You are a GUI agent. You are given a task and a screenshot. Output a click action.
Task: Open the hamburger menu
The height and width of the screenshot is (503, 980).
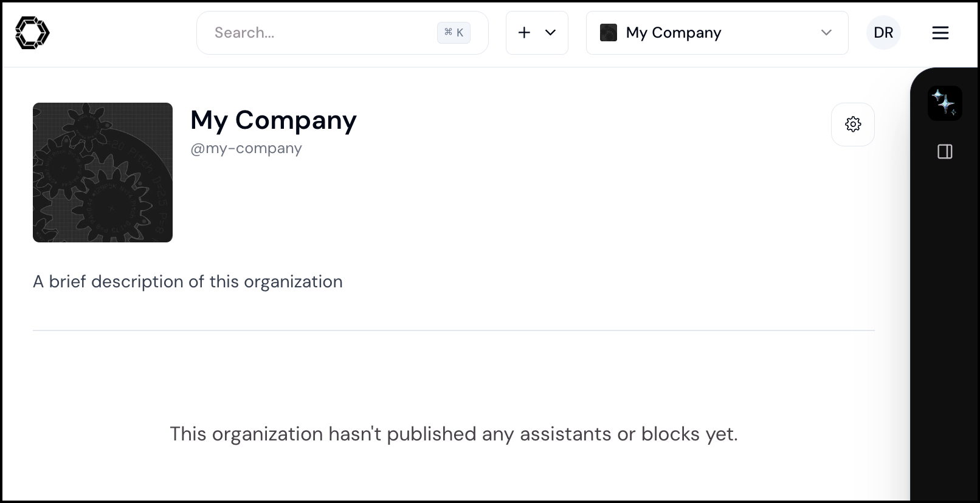tap(940, 33)
